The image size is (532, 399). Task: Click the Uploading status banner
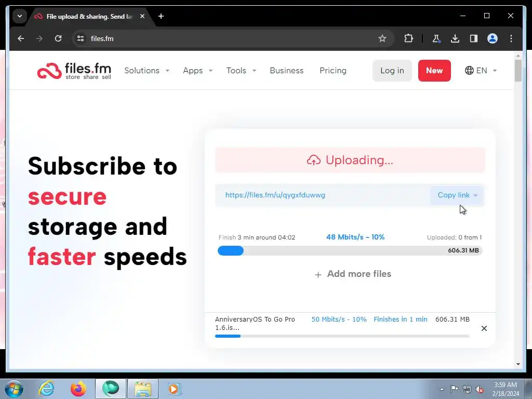[350, 160]
